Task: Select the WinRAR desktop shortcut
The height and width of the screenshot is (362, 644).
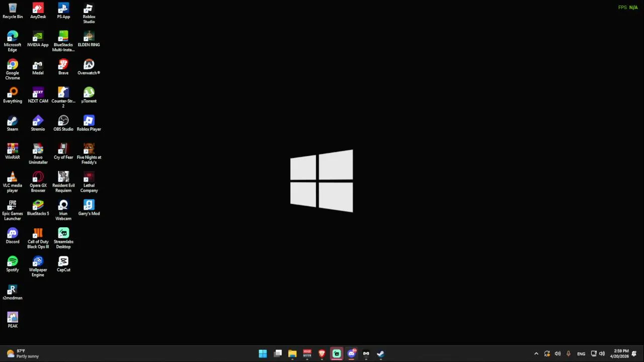Action: [x=13, y=152]
